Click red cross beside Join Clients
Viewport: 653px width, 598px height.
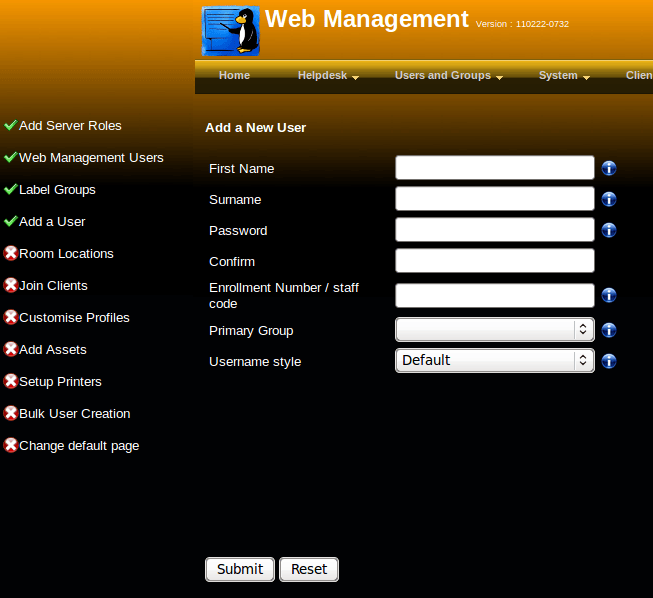coord(10,285)
